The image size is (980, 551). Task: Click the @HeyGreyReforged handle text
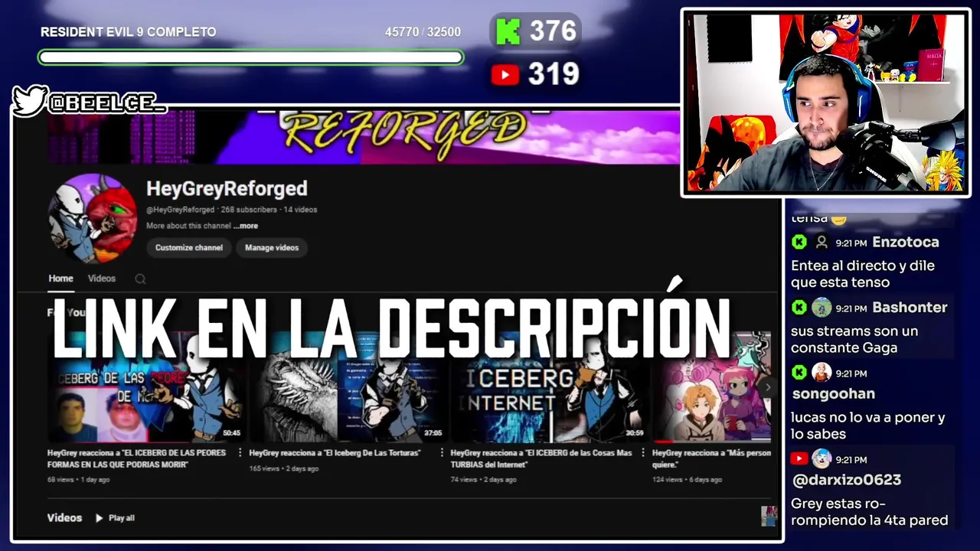point(181,210)
